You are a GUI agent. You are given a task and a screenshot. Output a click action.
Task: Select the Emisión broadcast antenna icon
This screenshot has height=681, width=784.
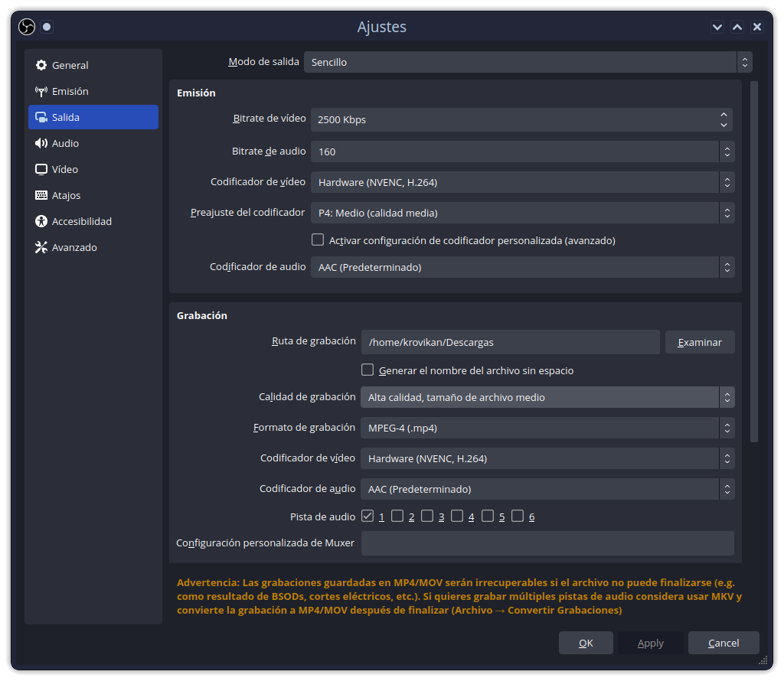(x=41, y=91)
